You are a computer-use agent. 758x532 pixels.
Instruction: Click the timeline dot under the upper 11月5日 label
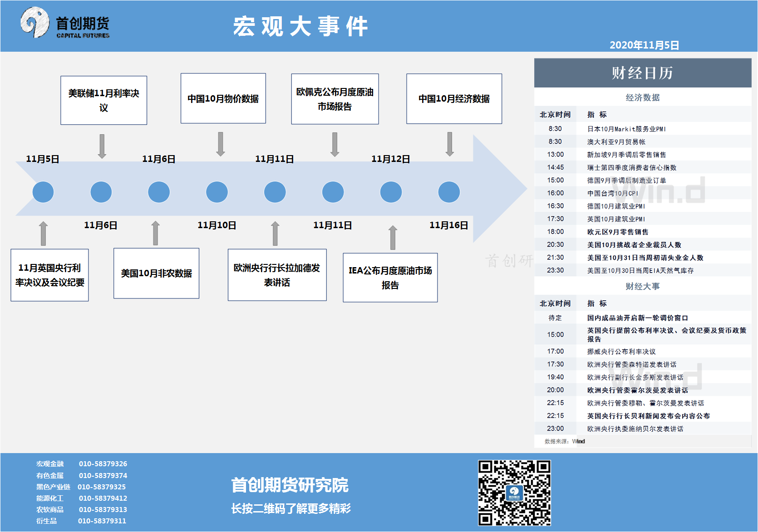[43, 192]
